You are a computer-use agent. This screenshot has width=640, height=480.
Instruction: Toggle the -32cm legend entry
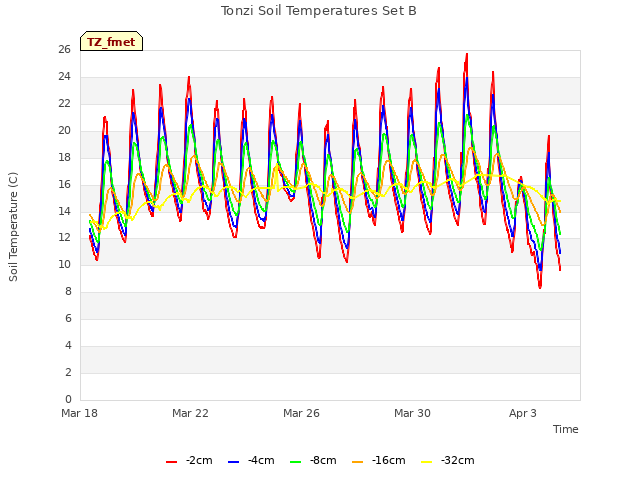tap(447, 461)
